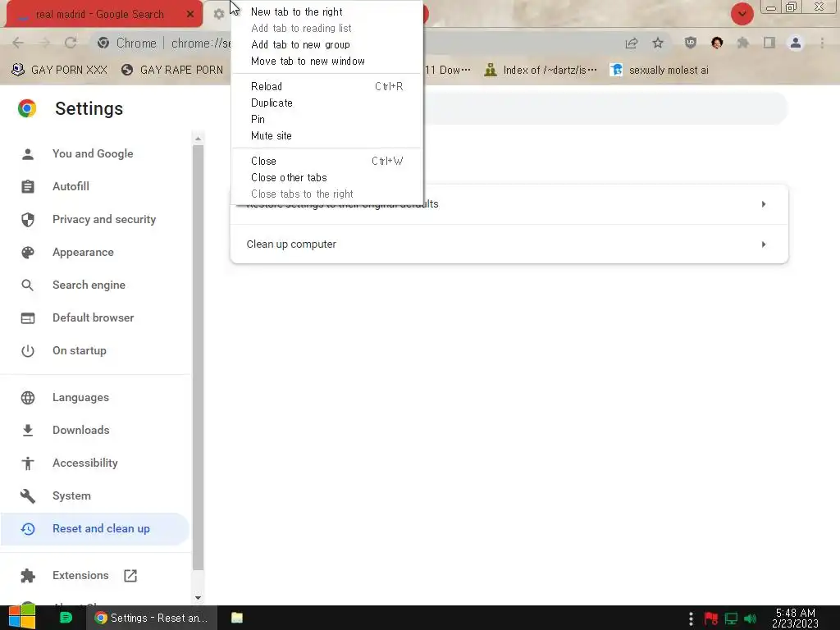Toggle the side panel icon
This screenshot has width=840, height=630.
(769, 43)
